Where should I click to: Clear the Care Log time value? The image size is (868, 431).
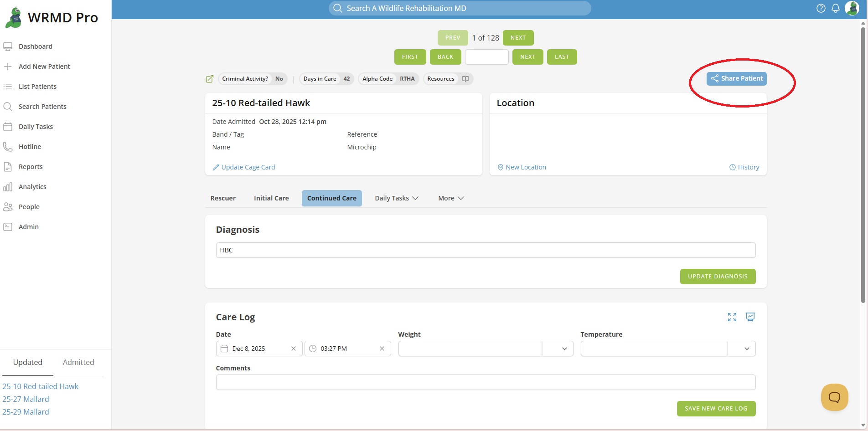coord(382,349)
